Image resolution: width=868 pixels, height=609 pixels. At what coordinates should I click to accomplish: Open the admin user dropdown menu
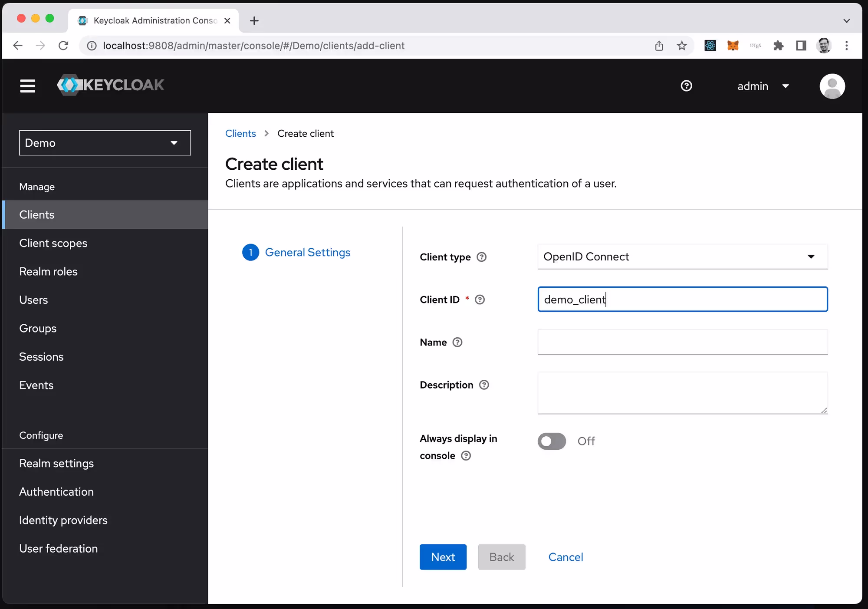[x=763, y=86]
